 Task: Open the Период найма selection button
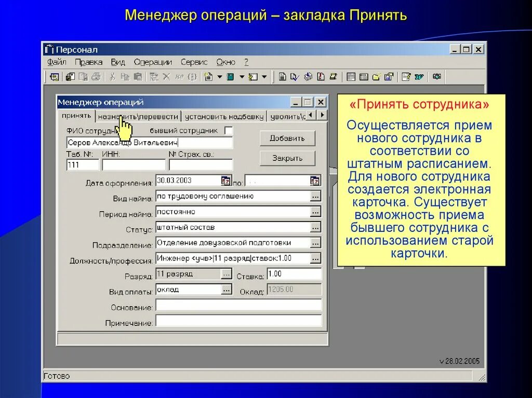pos(315,212)
